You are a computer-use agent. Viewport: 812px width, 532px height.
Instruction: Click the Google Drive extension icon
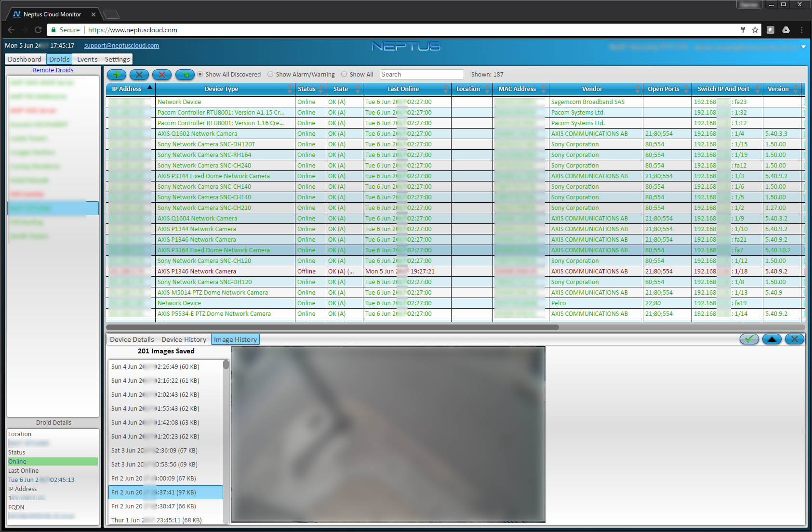click(786, 30)
